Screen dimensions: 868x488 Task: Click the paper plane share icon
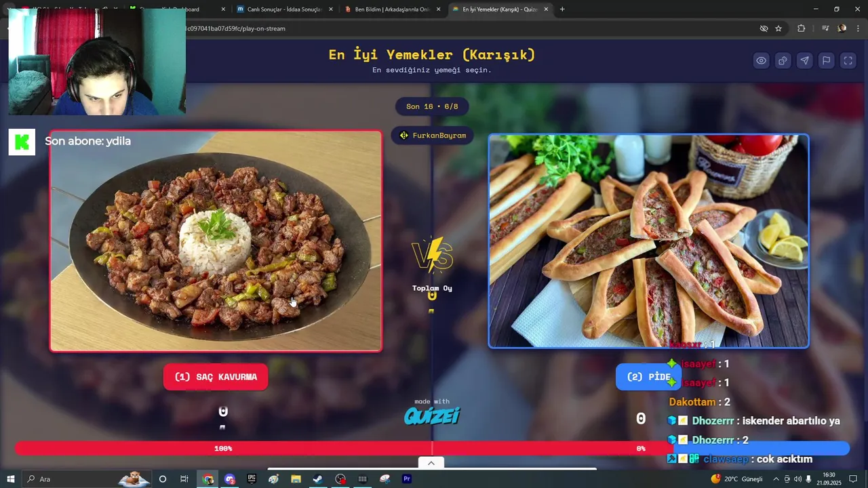[x=804, y=61]
